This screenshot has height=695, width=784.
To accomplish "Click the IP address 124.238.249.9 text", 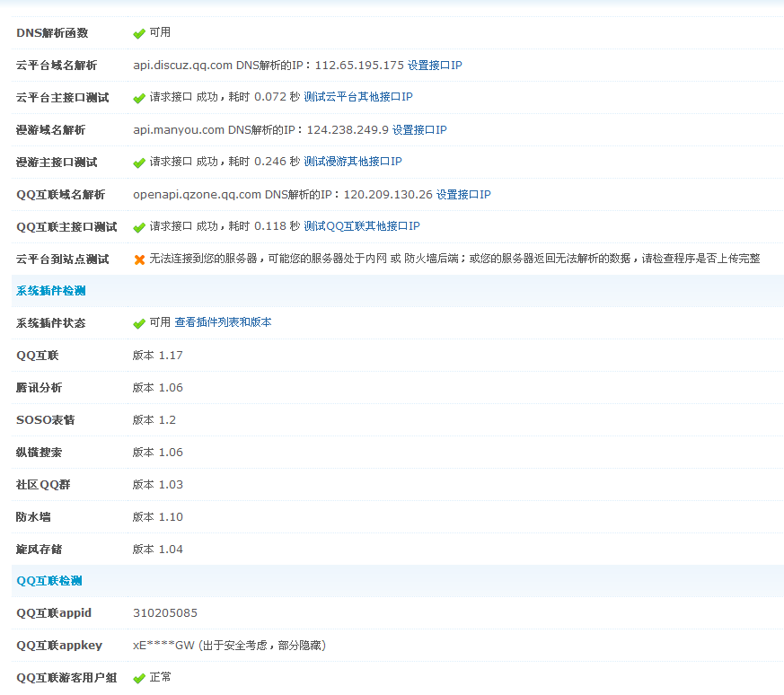I will click(x=348, y=129).
